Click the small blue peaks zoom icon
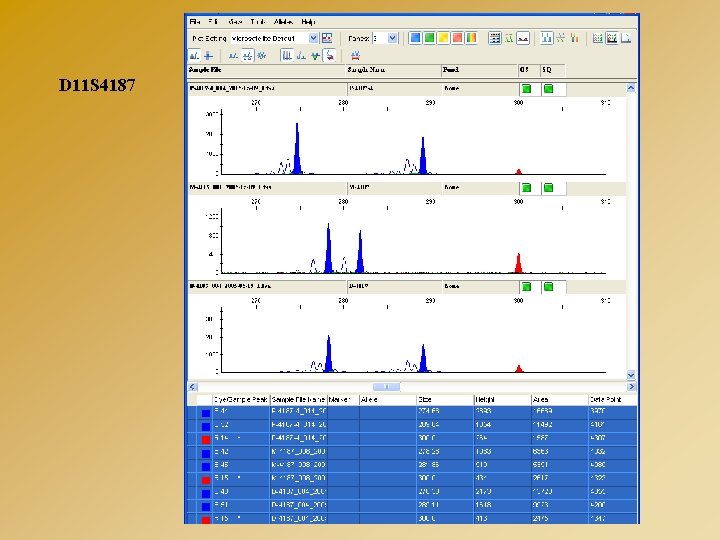Image resolution: width=720 pixels, height=540 pixels. click(x=233, y=56)
